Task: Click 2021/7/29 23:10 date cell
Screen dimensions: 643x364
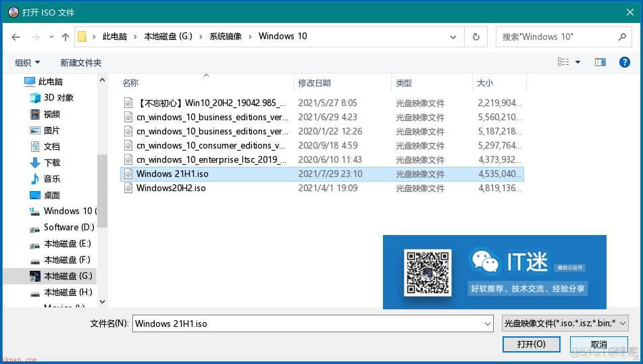Action: pos(330,174)
